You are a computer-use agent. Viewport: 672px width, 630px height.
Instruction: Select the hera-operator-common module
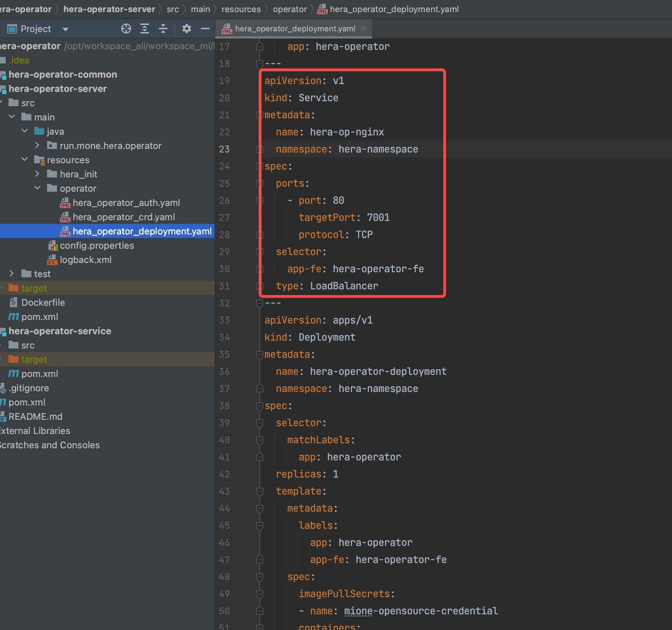[x=63, y=74]
